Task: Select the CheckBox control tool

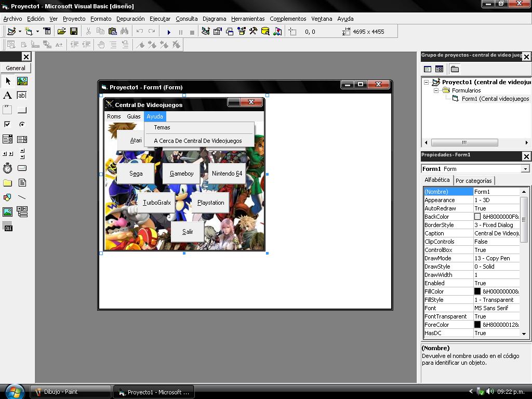Action: pos(7,124)
